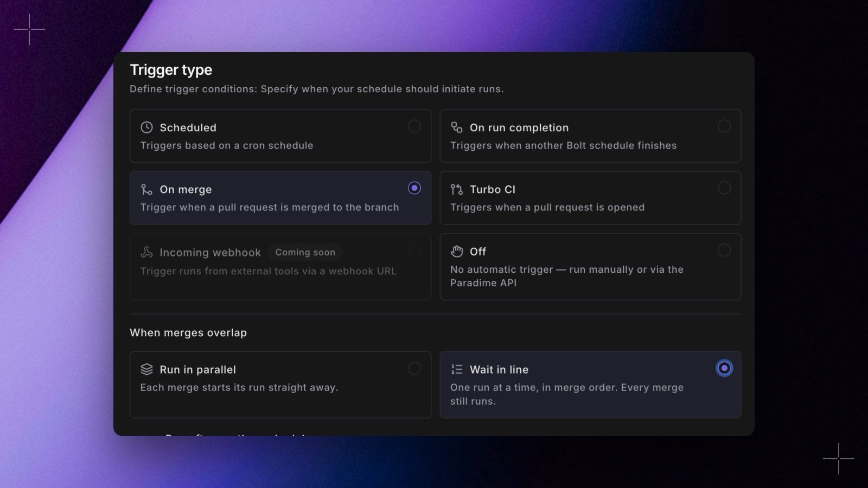Select the Scheduled radio button
The height and width of the screenshot is (488, 868).
(414, 126)
